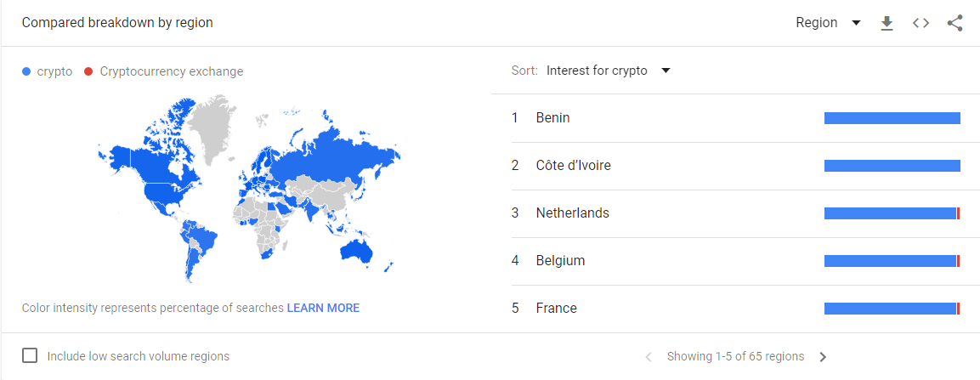Screen dimensions: 980x380
Task: Click the Region dropdown arrow
Action: [856, 23]
